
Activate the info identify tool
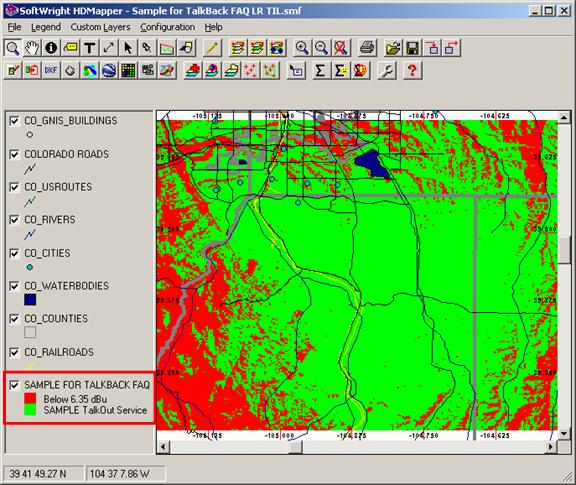(x=51, y=48)
